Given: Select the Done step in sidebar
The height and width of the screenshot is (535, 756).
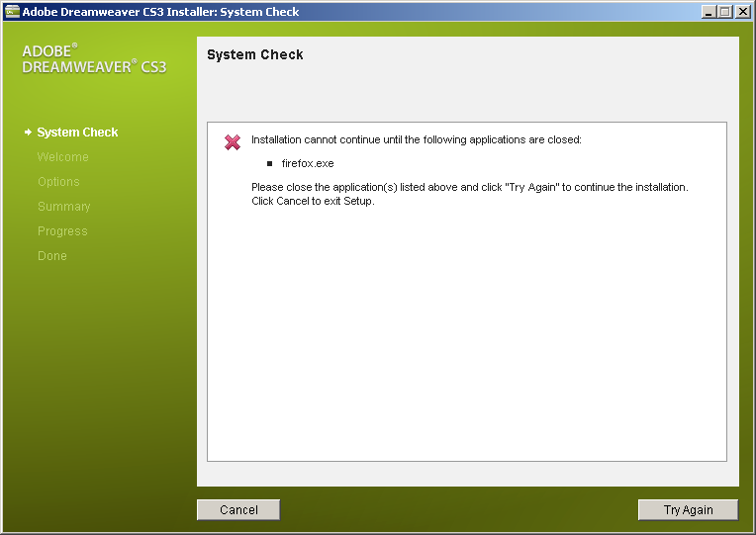Looking at the screenshot, I should point(52,256).
